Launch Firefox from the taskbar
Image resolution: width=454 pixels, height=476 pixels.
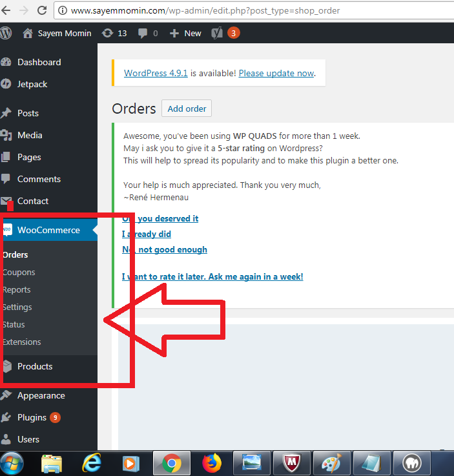[x=212, y=464]
